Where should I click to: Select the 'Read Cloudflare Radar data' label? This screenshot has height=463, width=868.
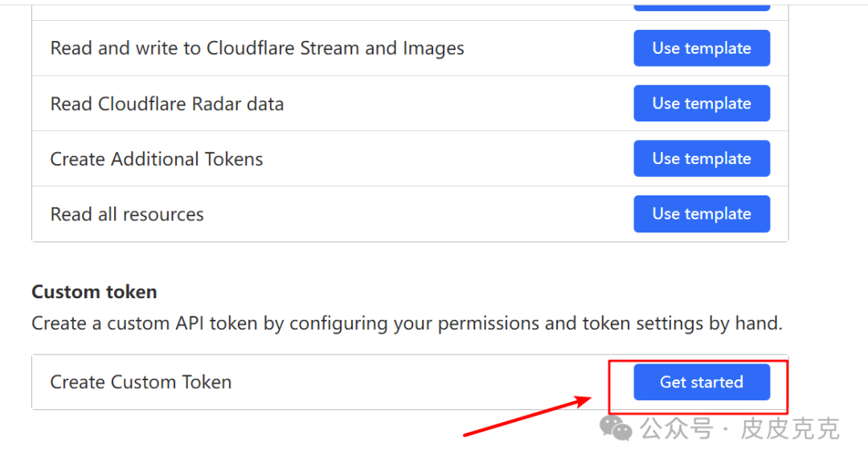pos(166,104)
